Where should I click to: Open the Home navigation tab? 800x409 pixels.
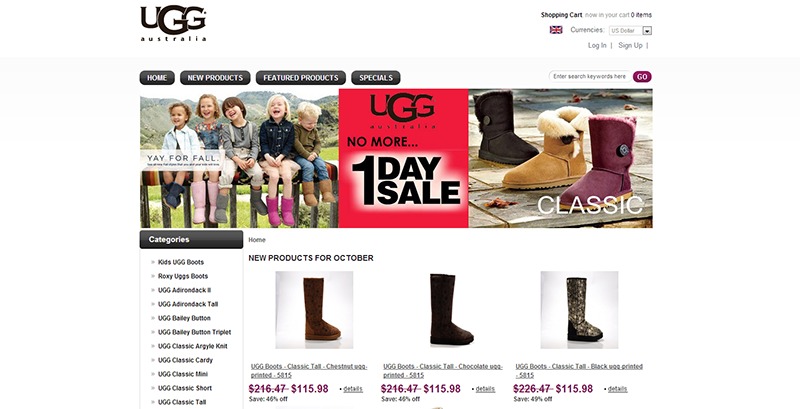157,78
